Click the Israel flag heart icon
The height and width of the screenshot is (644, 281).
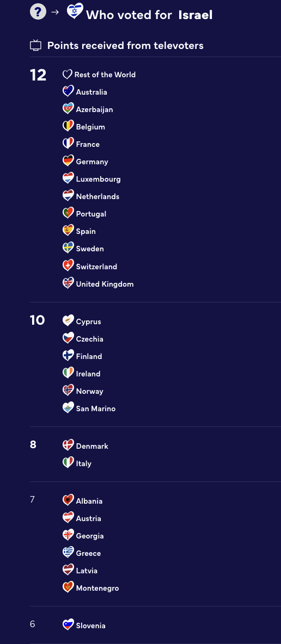tap(75, 11)
